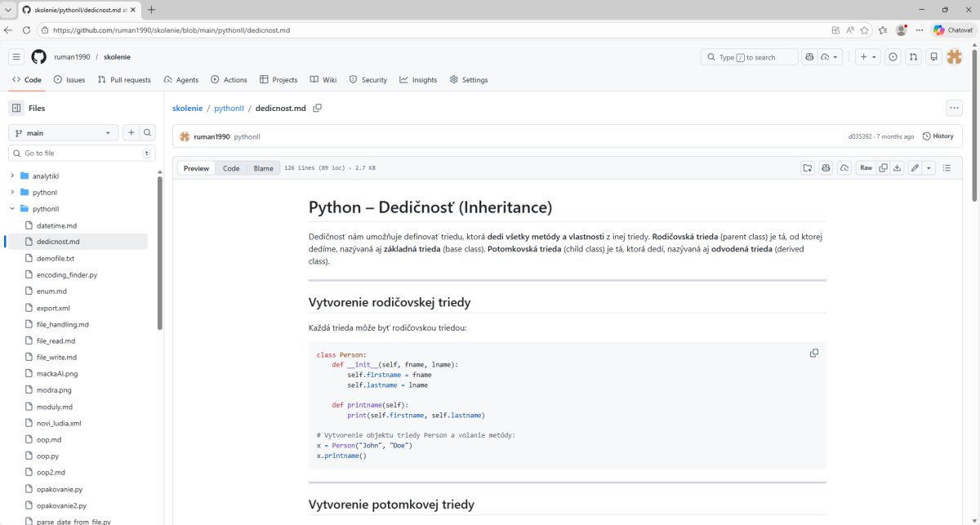Open Copilot chat icon in header

coord(809,57)
